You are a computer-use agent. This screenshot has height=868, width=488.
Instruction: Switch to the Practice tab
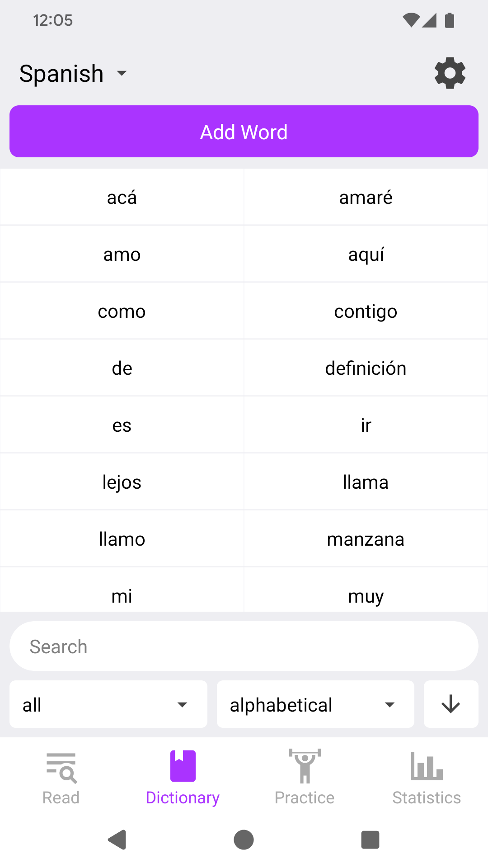(x=305, y=778)
